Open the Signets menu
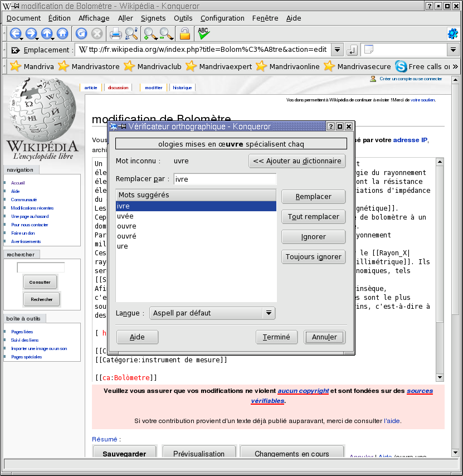Image resolution: width=463 pixels, height=476 pixels. 153,18
